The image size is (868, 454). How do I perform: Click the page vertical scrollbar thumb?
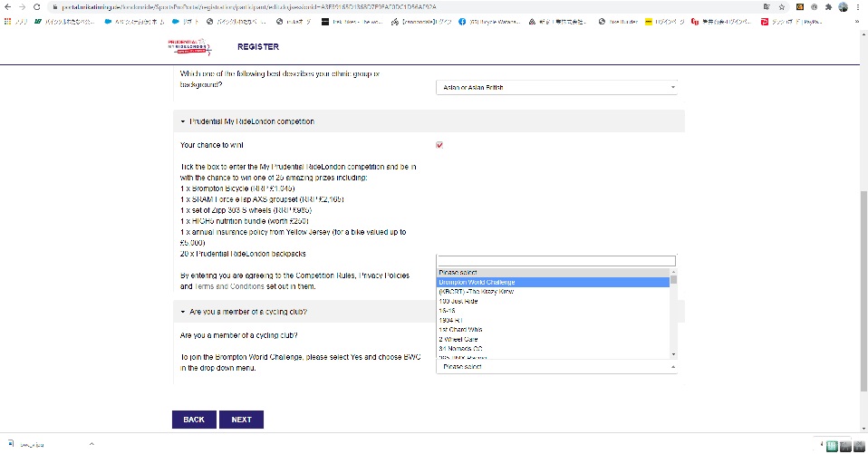point(863,291)
